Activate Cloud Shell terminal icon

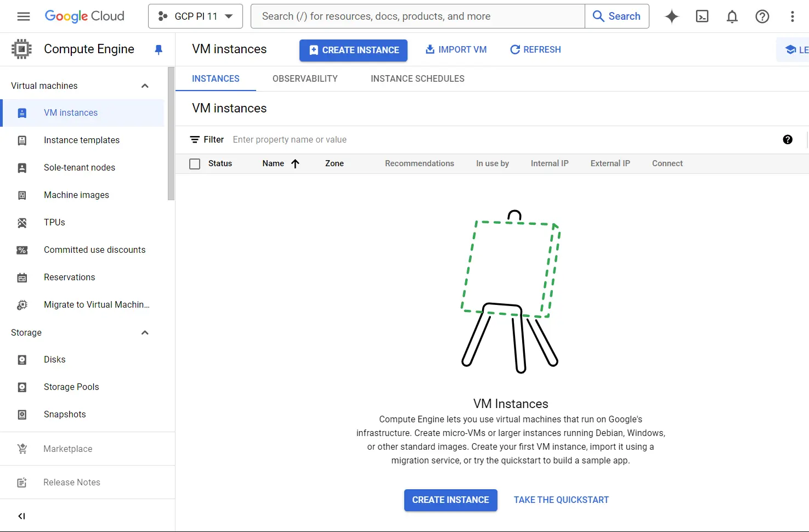click(701, 16)
